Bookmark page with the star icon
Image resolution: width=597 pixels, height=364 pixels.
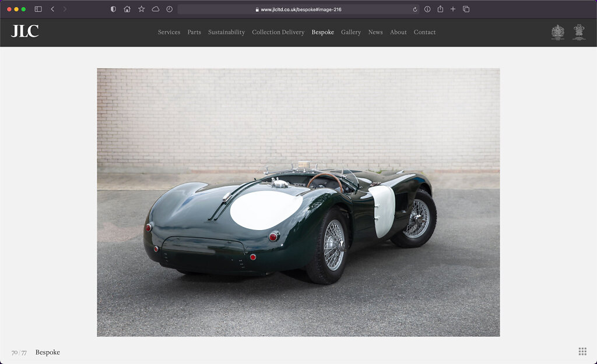click(x=141, y=9)
